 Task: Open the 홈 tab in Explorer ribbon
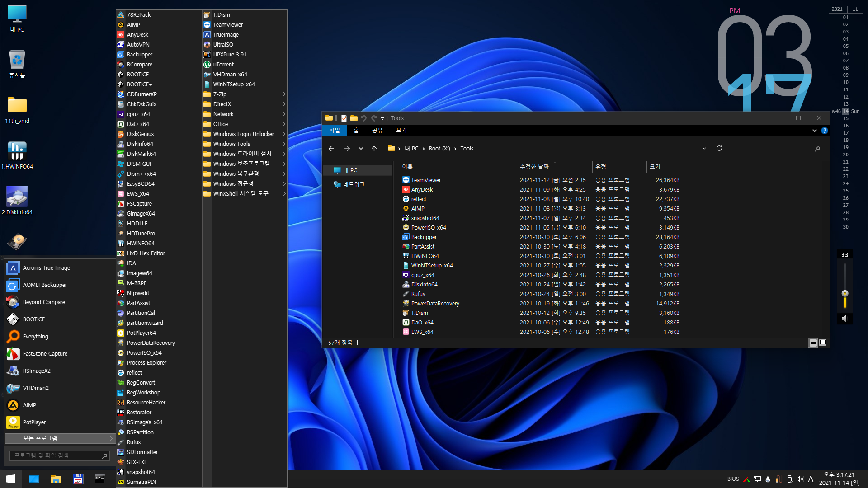click(x=356, y=131)
